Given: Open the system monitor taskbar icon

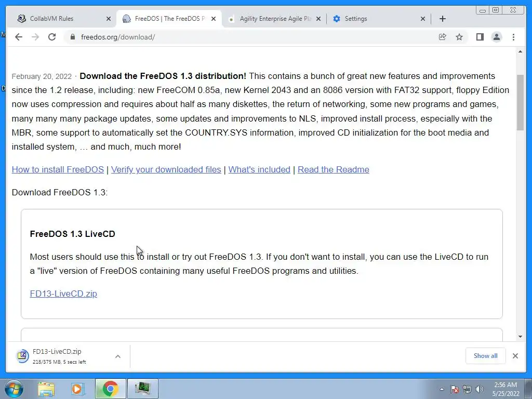Looking at the screenshot, I should pyautogui.click(x=142, y=389).
